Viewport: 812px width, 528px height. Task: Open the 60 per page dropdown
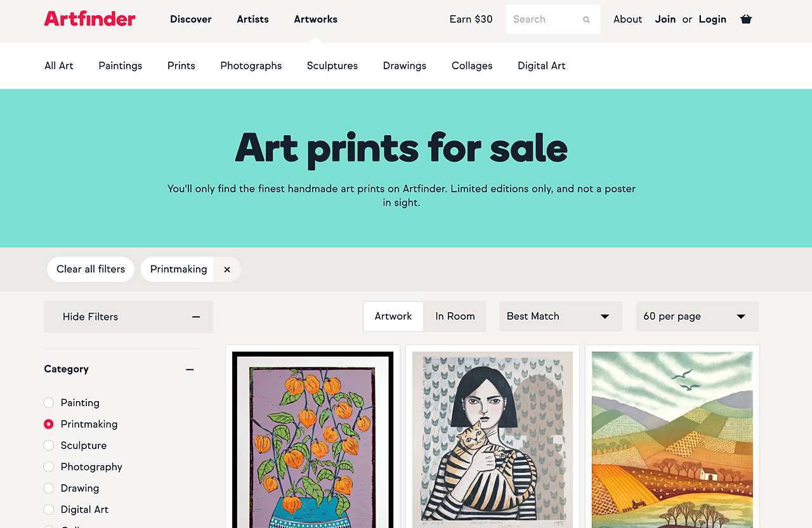697,316
